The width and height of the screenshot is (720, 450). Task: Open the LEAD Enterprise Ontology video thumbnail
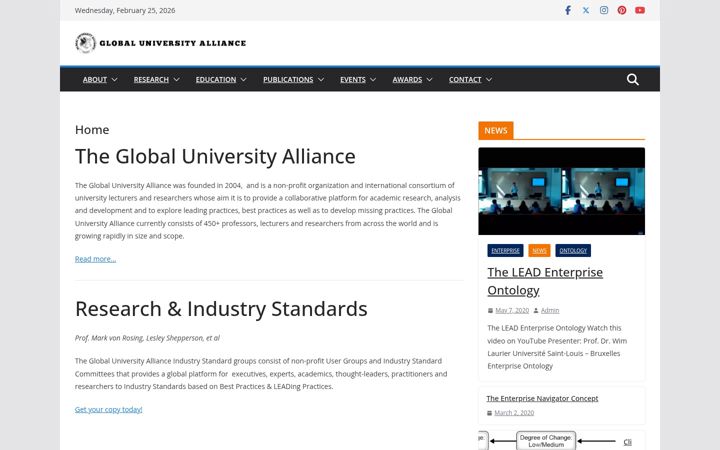[561, 191]
